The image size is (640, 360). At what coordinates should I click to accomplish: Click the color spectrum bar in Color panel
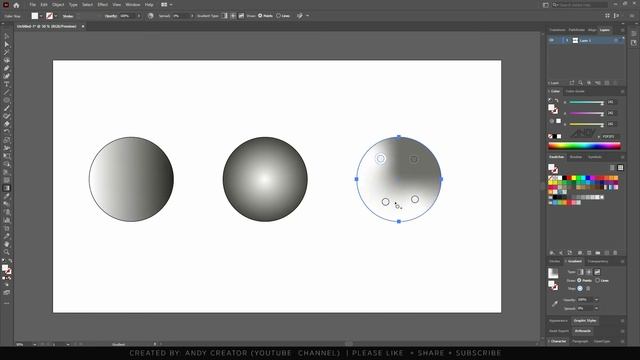pos(584,145)
